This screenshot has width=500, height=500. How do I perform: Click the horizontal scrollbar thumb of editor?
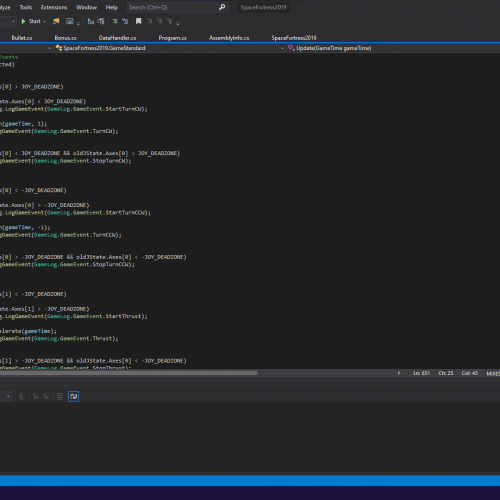pos(129,373)
